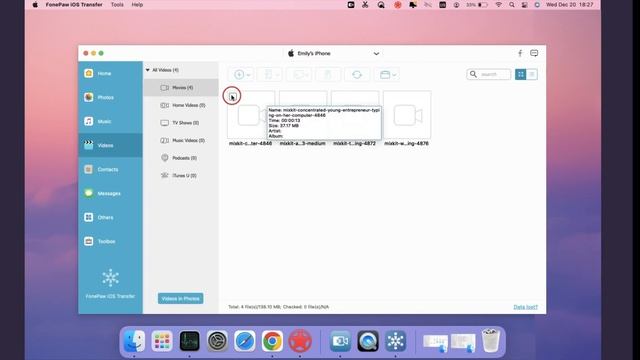
Task: Open the FonePaw iOS Transfer menu
Action: 74,5
